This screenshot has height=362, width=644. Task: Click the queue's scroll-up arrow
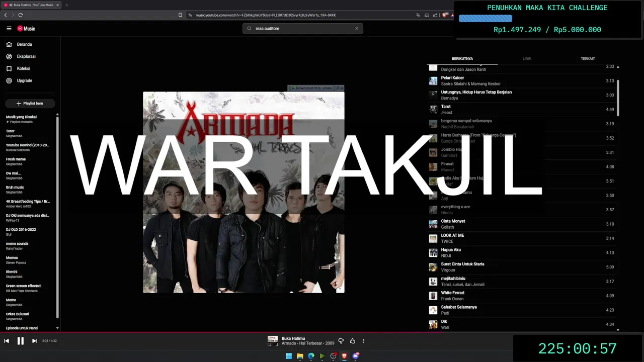point(618,67)
